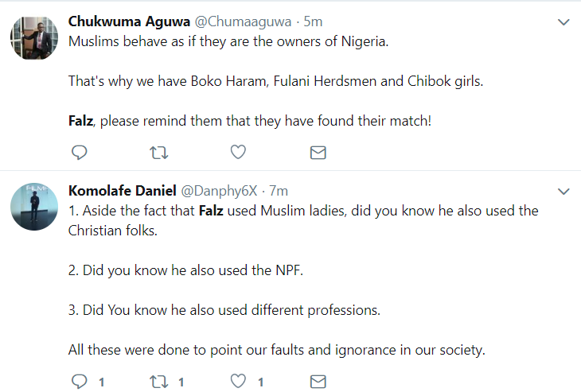Retweet Komolafe Daniel's tweet
Image resolution: width=581 pixels, height=392 pixels.
point(159,382)
